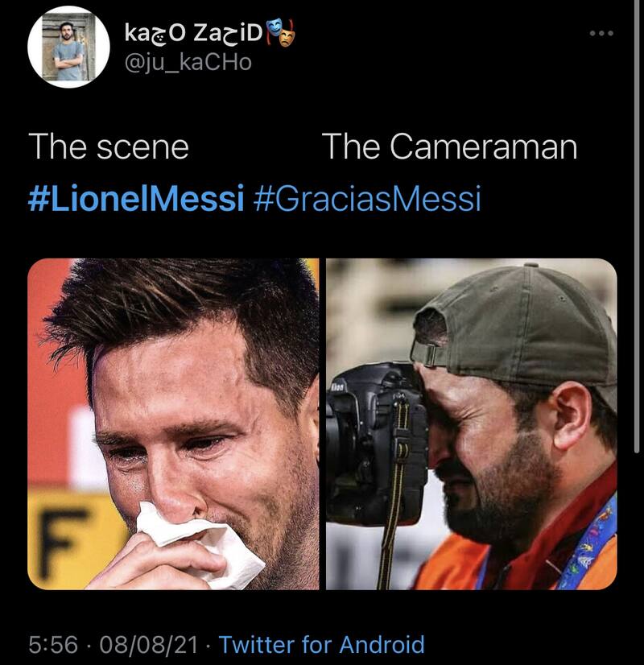The height and width of the screenshot is (665, 644).
Task: Tap 'The scene' caption text
Action: [109, 147]
